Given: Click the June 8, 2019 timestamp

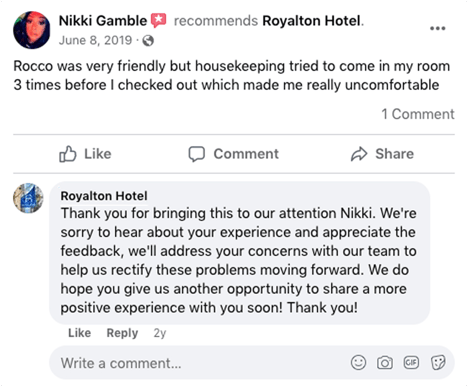Looking at the screenshot, I should coord(95,40).
